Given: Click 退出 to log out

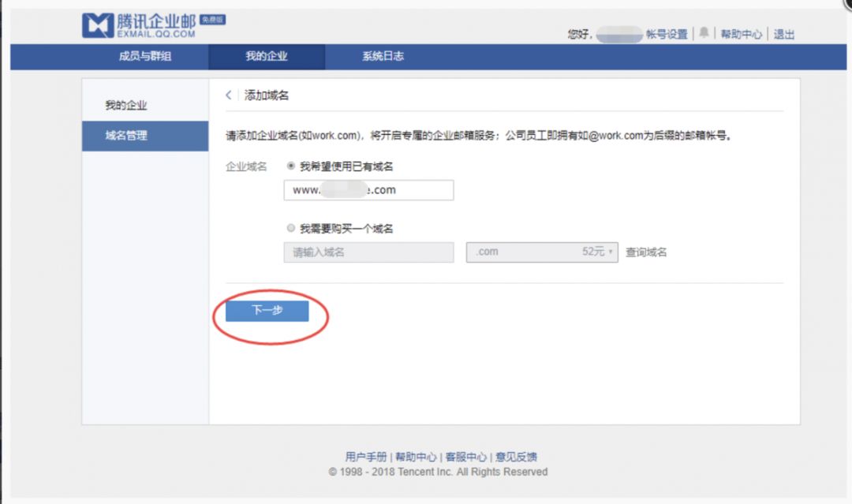Looking at the screenshot, I should (783, 33).
